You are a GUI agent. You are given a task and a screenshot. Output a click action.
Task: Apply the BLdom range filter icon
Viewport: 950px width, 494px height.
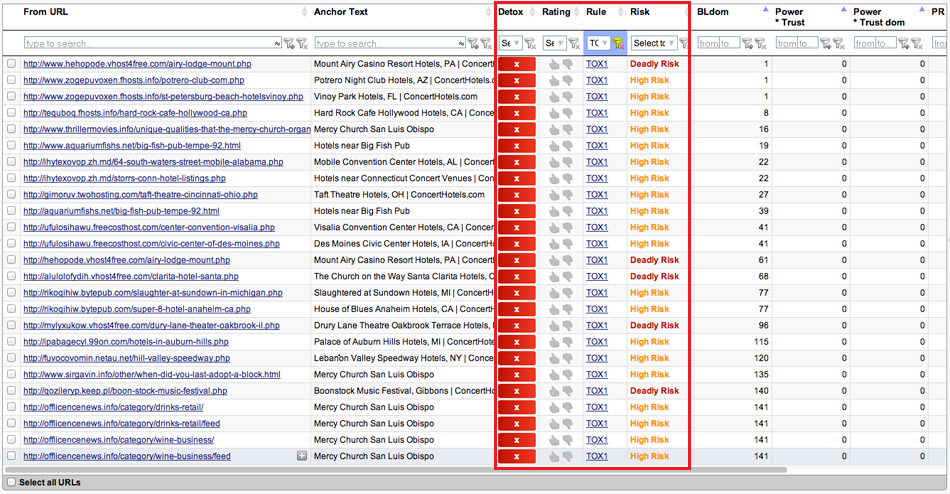[748, 43]
